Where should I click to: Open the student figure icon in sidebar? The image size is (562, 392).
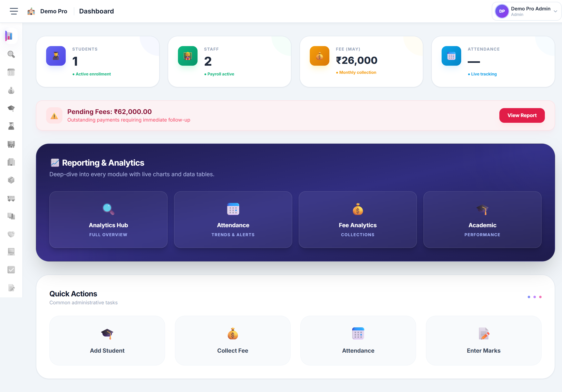coord(11,126)
